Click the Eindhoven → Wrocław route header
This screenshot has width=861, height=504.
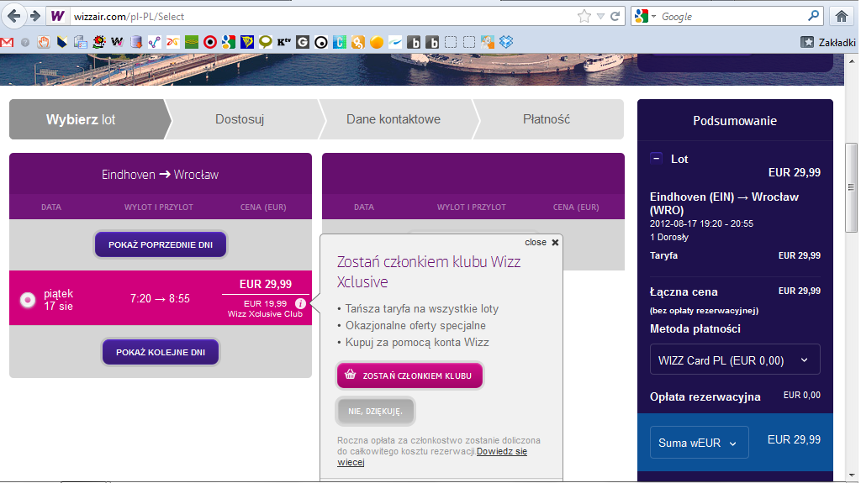coord(161,175)
